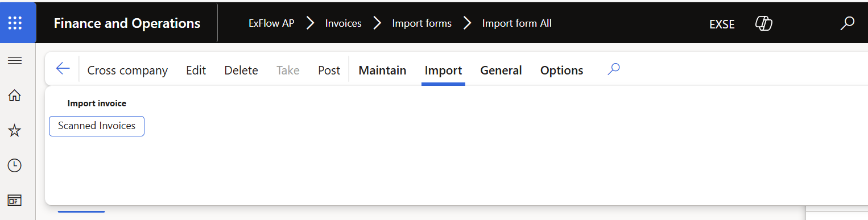
Task: Open the Workspaces icon in sidebar
Action: click(x=15, y=200)
